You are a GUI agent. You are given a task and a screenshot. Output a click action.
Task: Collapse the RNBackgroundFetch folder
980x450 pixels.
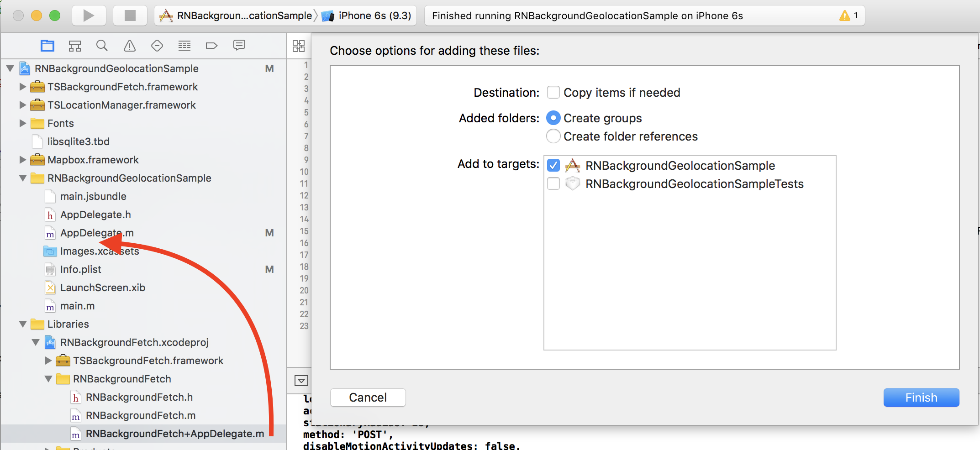[x=48, y=379]
